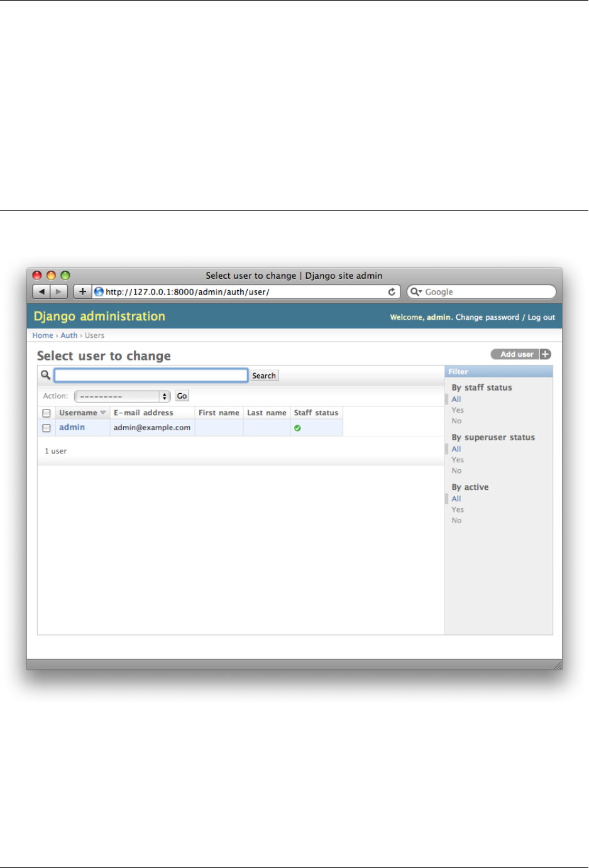Open the Auth breadcrumb link
The image size is (589, 868).
pyautogui.click(x=69, y=335)
